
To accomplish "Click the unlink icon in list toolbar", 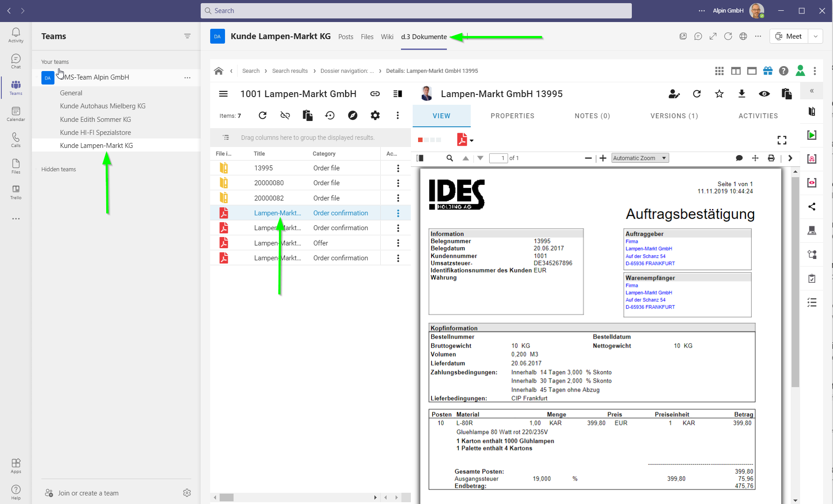I will (285, 116).
